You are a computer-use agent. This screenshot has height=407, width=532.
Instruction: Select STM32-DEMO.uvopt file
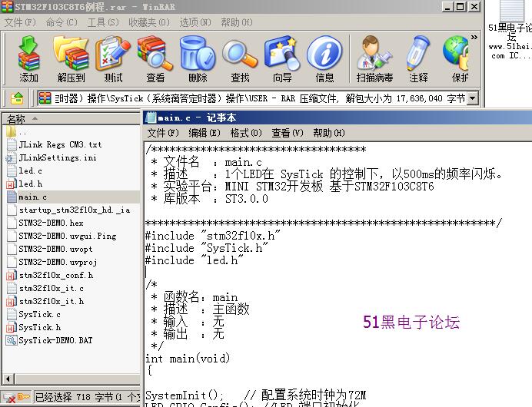(x=55, y=249)
